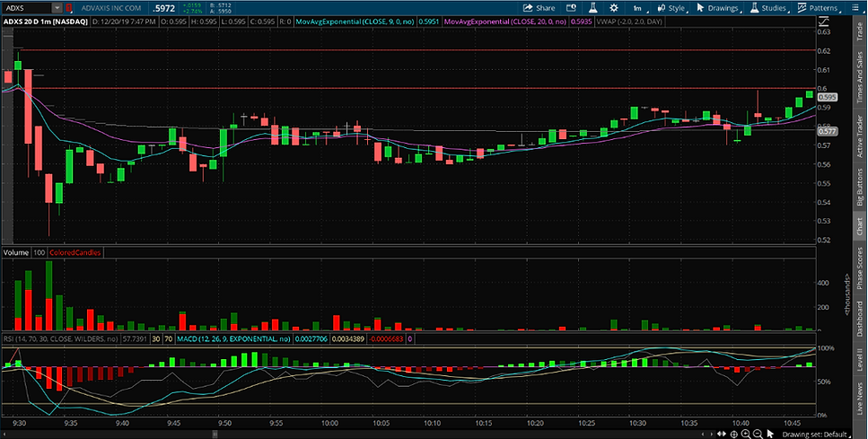Click the 0.577 VWAP price bubble on axis
The height and width of the screenshot is (439, 868).
829,131
